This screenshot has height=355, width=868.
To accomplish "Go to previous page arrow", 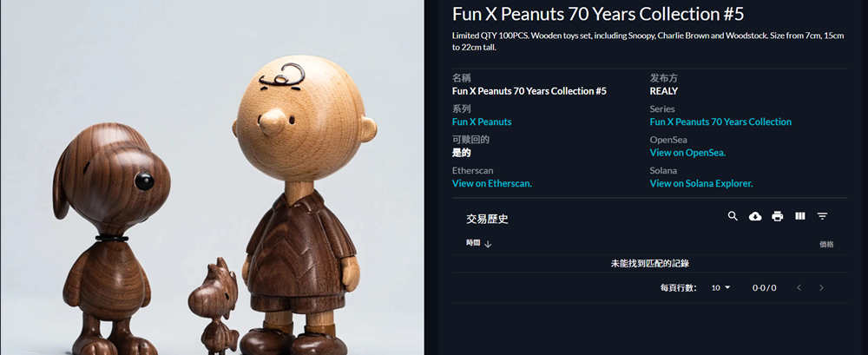I will [x=799, y=287].
